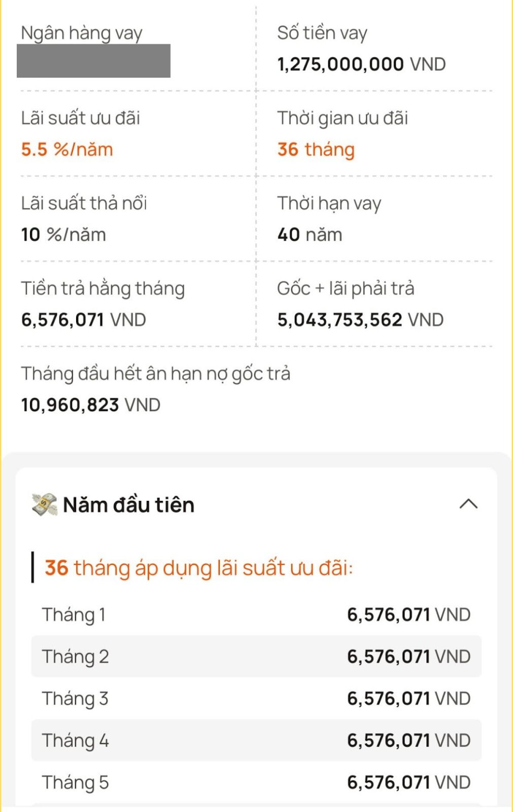Click the Lãi suất thả nổi label
The height and width of the screenshot is (812, 513).
[x=84, y=204]
